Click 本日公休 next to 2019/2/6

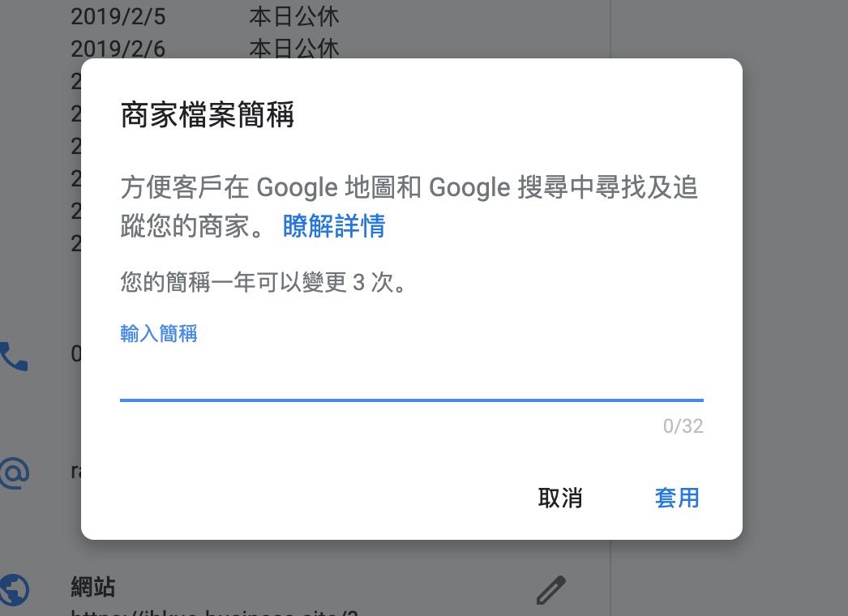tap(293, 49)
